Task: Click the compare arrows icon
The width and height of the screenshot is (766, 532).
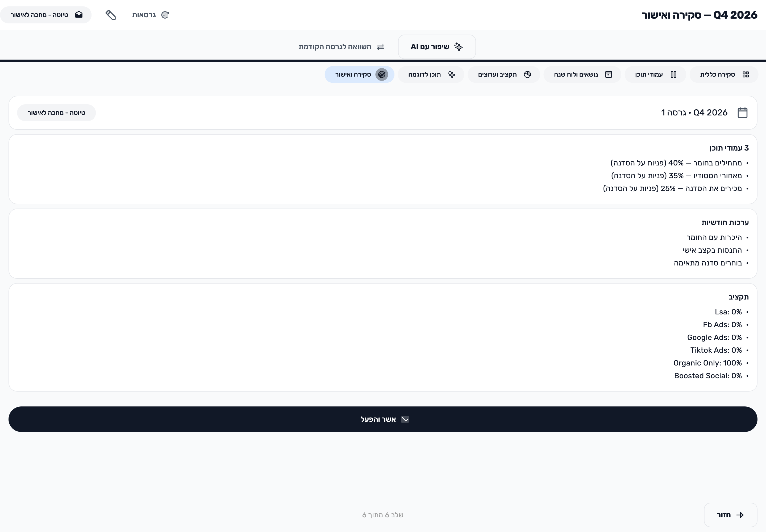Action: tap(380, 47)
